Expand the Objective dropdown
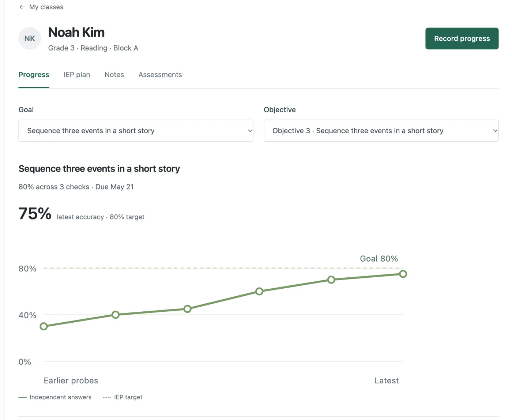The width and height of the screenshot is (512, 420). tap(381, 131)
